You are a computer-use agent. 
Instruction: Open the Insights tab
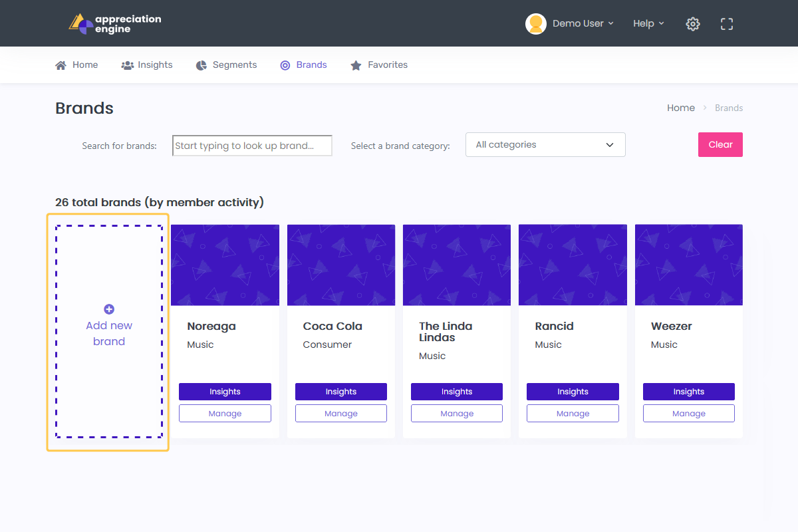coord(147,65)
